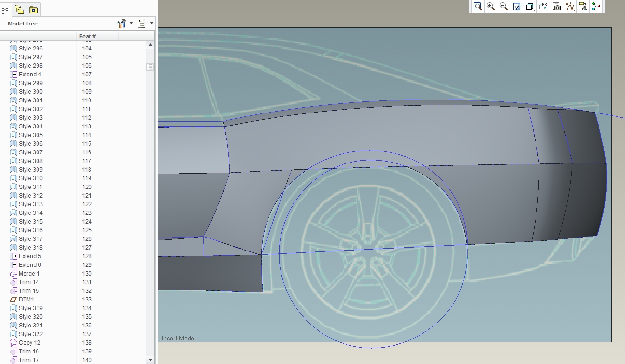Select Style 309 feature

point(31,170)
